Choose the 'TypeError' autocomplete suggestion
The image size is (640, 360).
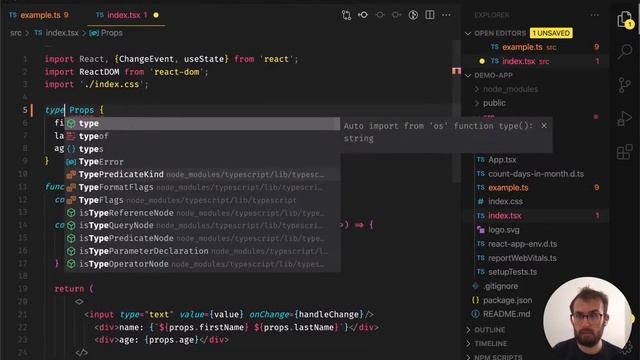[x=202, y=162]
